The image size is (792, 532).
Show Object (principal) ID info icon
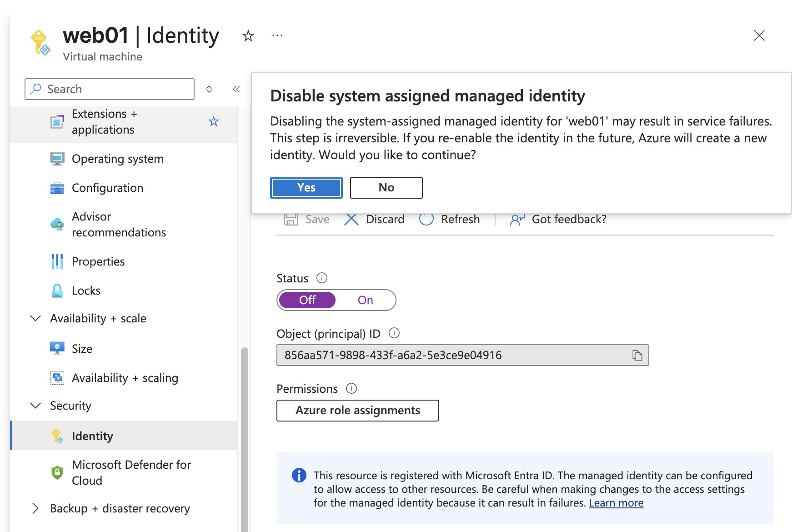click(394, 333)
